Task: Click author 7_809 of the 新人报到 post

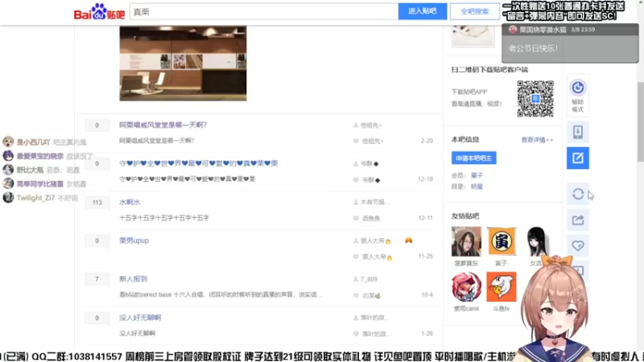Action: click(369, 279)
